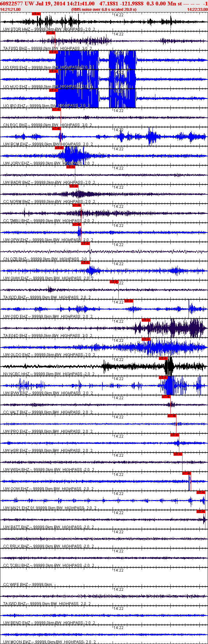This screenshot has height=644, width=208.
Task: Select the 'TA E04D BHZ' station label
Action: tap(15, 336)
